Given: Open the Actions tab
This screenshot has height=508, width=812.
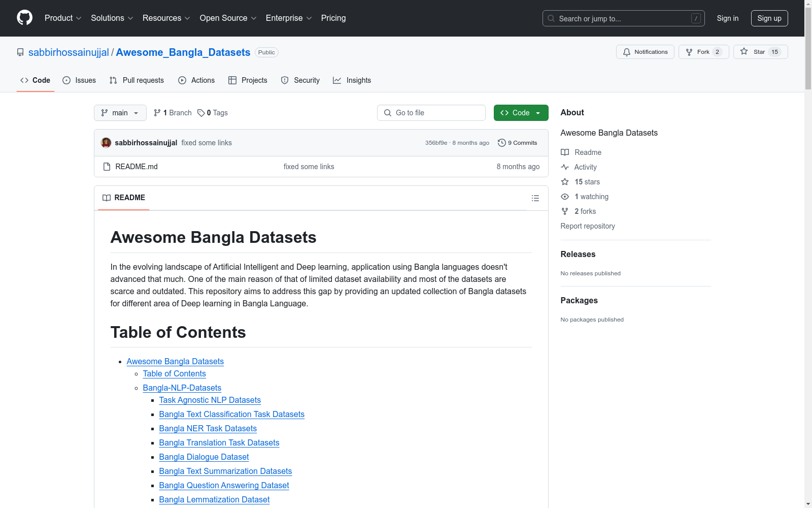Looking at the screenshot, I should (x=196, y=80).
